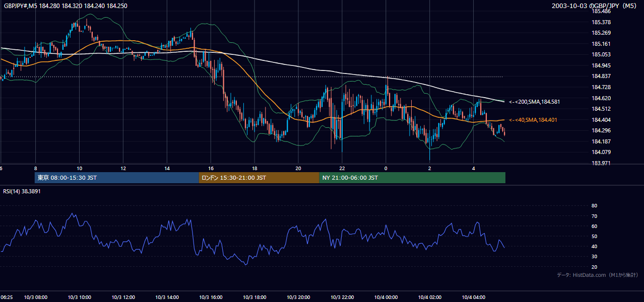Click the price axis value 185.486
This screenshot has height=302, width=644.
601,11
